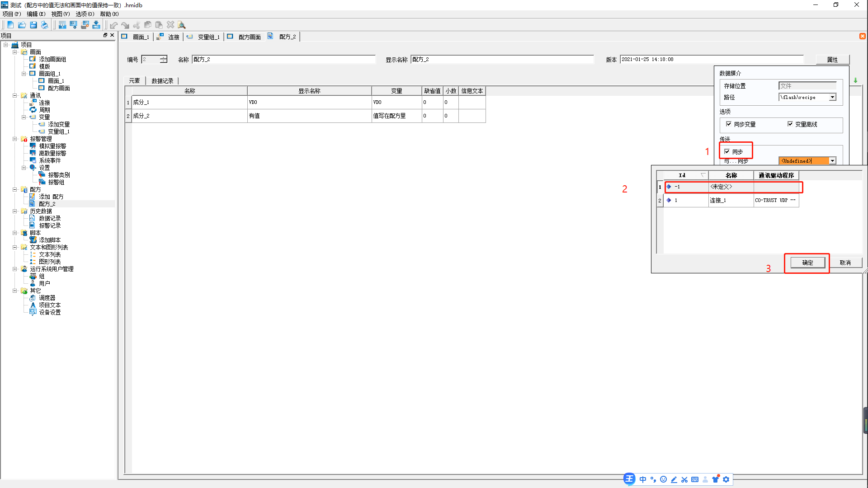Open the 视图(V) menu
This screenshot has height=488, width=868.
click(61, 14)
